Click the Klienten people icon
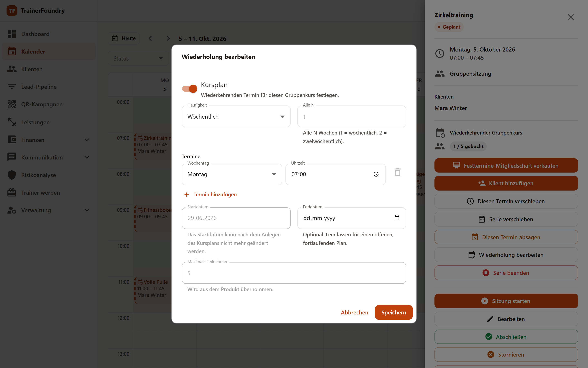This screenshot has width=588, height=368. [x=12, y=69]
